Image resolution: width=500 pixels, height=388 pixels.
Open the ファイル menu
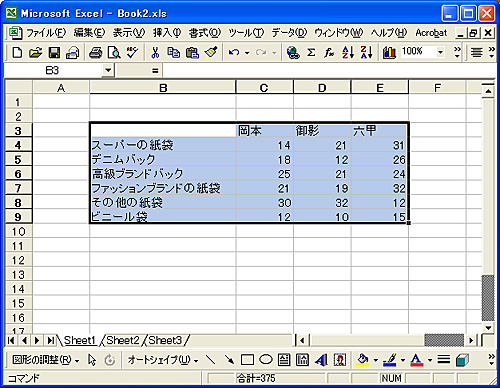[46, 33]
